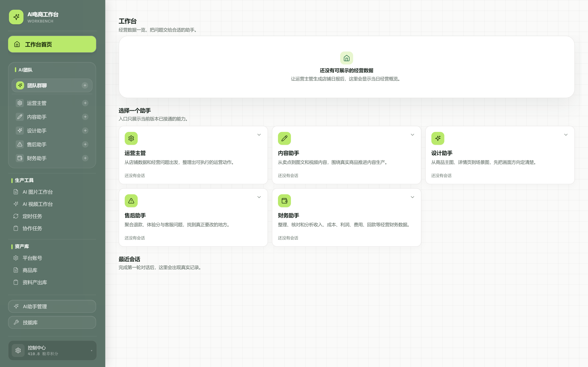Screen dimensions: 588x367
Task: Click the clipboard icon for 资料产出库
Action: [x=16, y=282]
